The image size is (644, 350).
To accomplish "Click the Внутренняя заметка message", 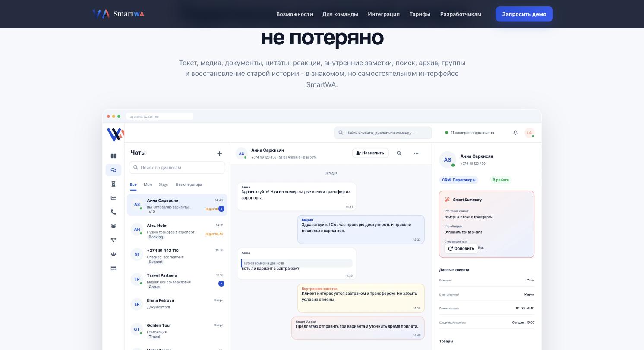I will (x=361, y=298).
